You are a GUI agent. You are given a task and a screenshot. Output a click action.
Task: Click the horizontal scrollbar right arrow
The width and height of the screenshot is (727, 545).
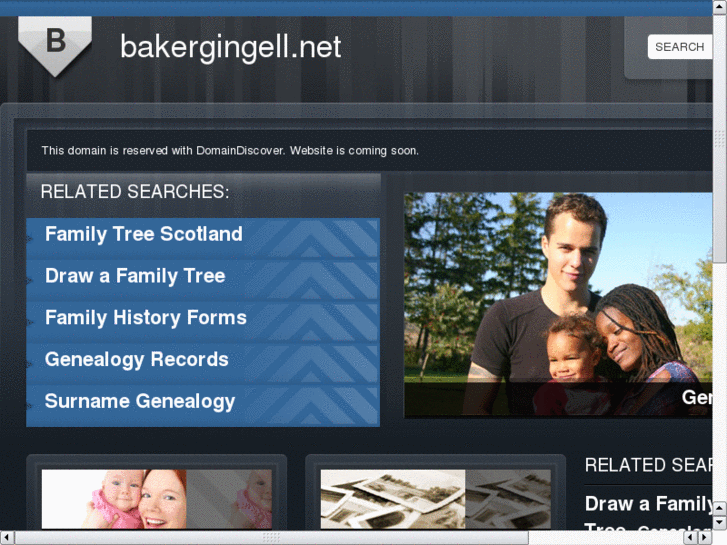(705, 538)
